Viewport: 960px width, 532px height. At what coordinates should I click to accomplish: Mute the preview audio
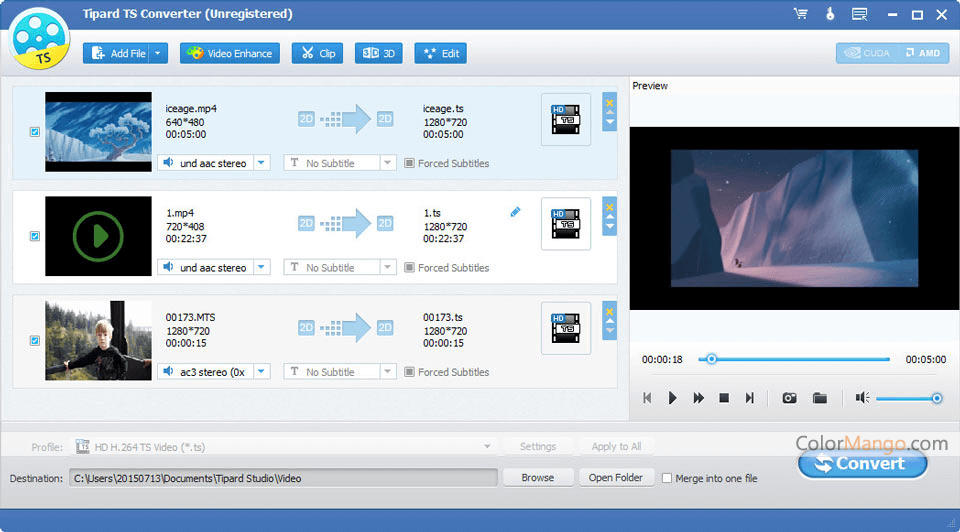[x=862, y=398]
